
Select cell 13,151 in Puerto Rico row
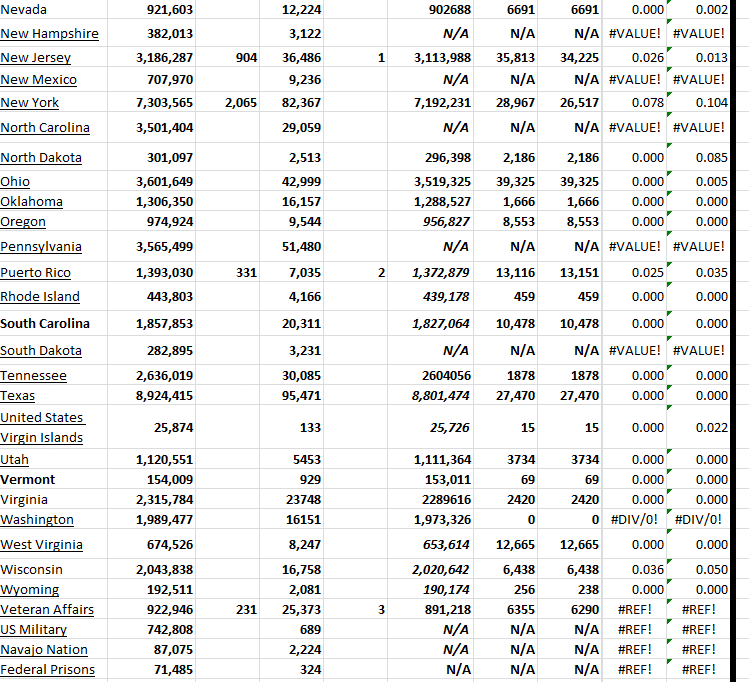570,273
